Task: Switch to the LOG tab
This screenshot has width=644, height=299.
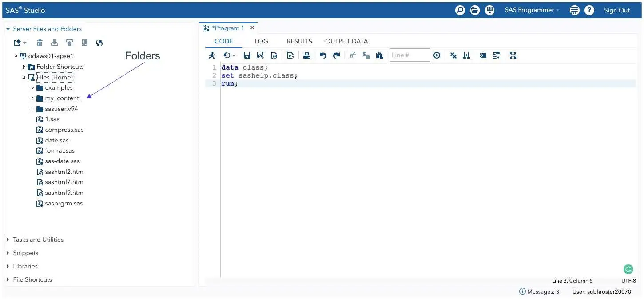Action: coord(262,41)
